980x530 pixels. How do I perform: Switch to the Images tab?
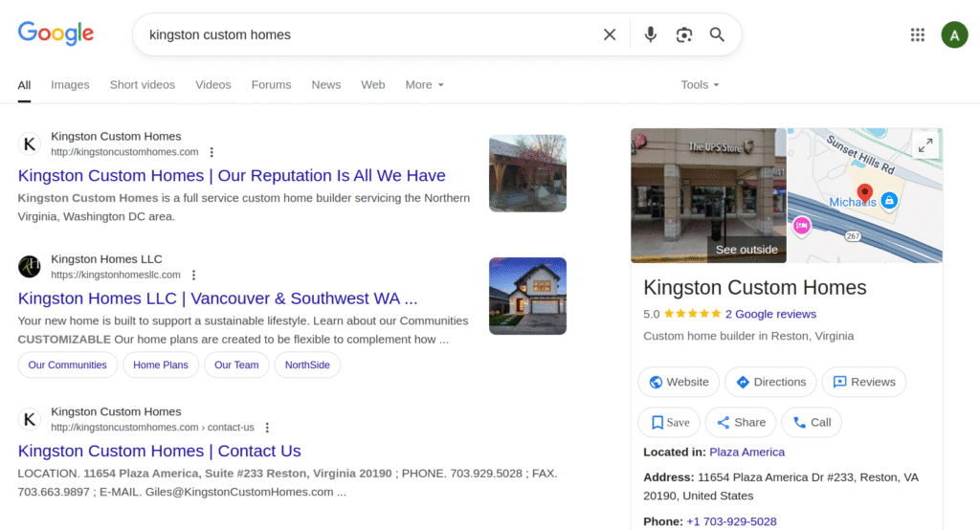tap(70, 85)
